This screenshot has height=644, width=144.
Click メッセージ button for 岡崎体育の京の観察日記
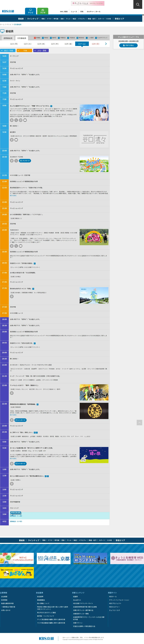coord(21,420)
